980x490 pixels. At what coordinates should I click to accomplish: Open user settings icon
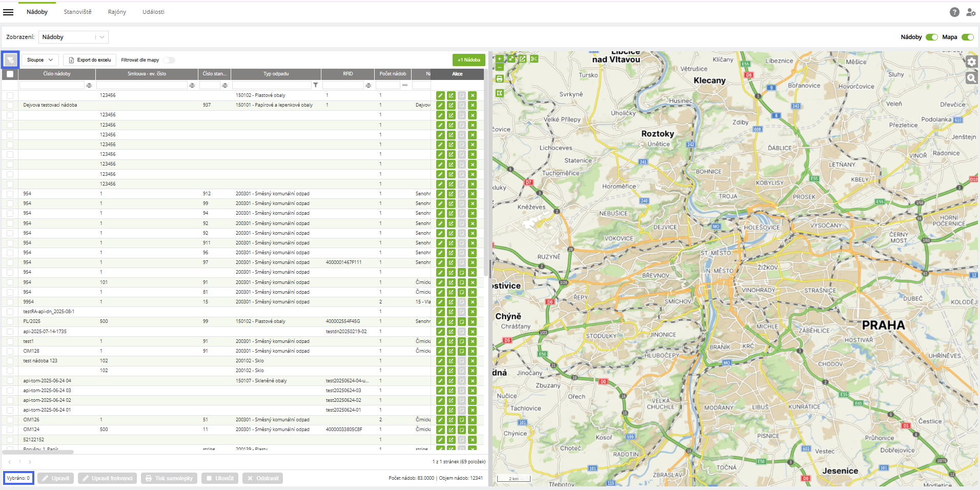coord(971,12)
